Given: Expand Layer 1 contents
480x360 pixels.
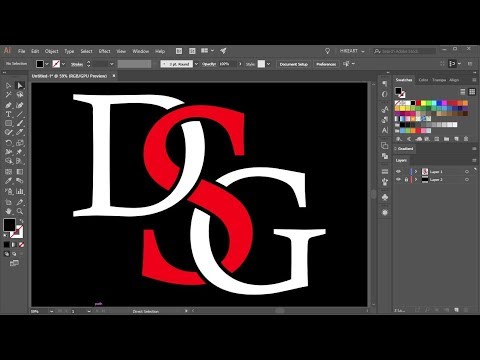Looking at the screenshot, I should tap(416, 172).
